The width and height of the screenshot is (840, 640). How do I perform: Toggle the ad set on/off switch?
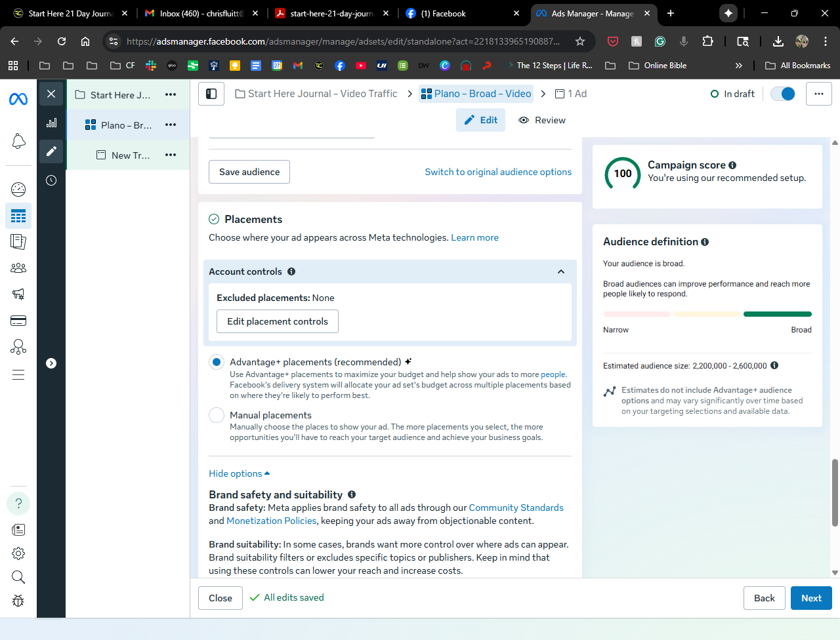783,94
